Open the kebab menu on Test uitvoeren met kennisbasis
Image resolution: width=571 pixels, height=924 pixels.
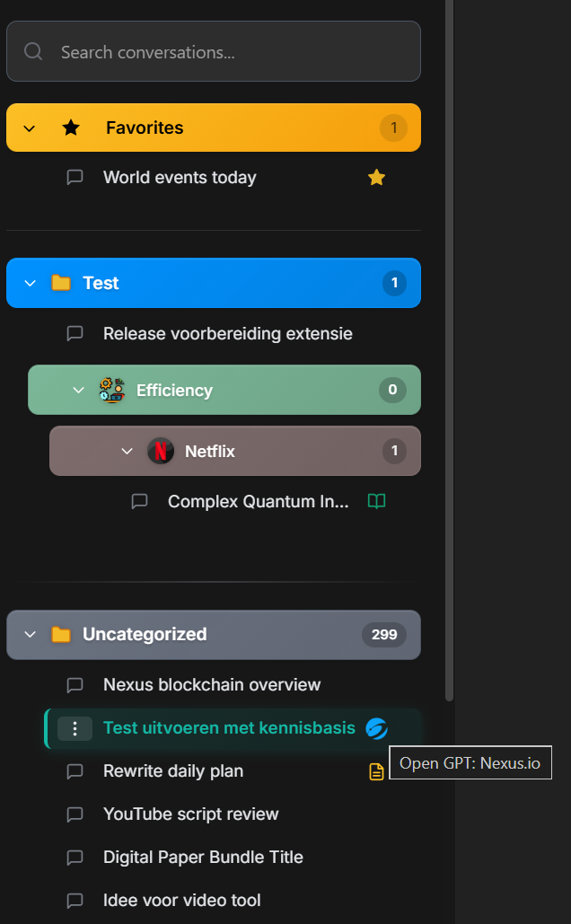tap(75, 728)
